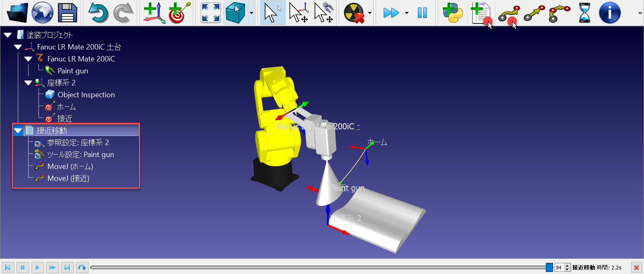Screen dimensions: 644x274
Task: Save the station with the floppy disk icon
Action: [68, 13]
